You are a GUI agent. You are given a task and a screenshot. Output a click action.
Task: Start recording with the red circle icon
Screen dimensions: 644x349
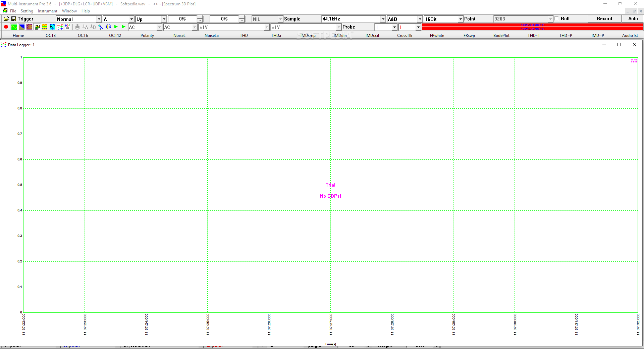coord(6,27)
